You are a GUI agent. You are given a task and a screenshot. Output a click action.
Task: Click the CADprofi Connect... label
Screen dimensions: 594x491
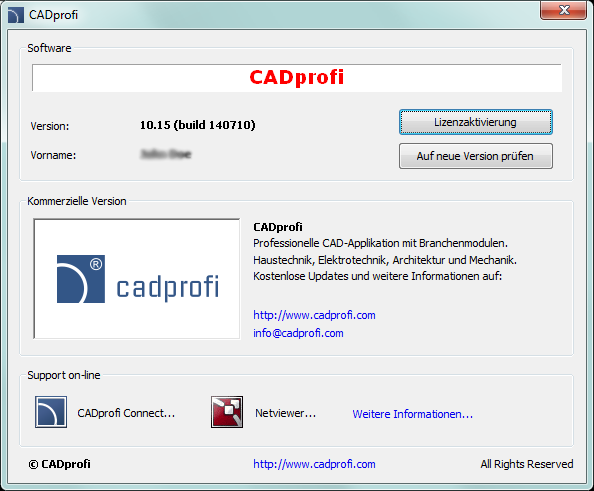coord(126,413)
